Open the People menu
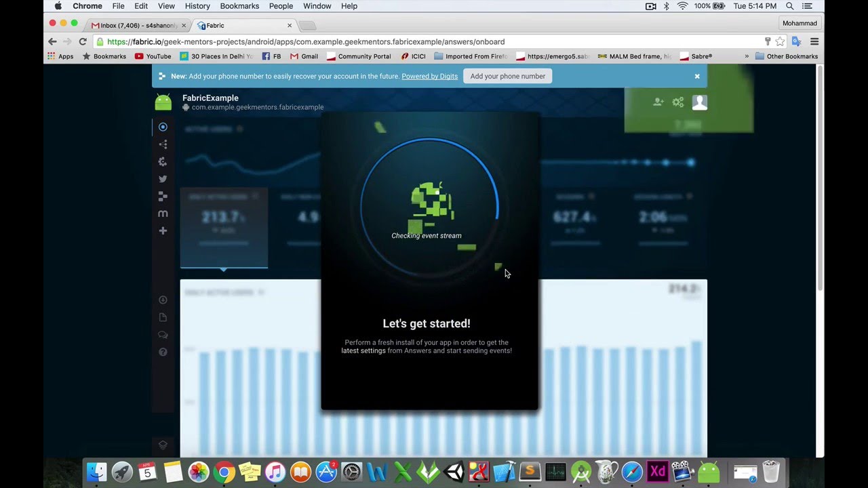The width and height of the screenshot is (868, 488). (x=281, y=6)
